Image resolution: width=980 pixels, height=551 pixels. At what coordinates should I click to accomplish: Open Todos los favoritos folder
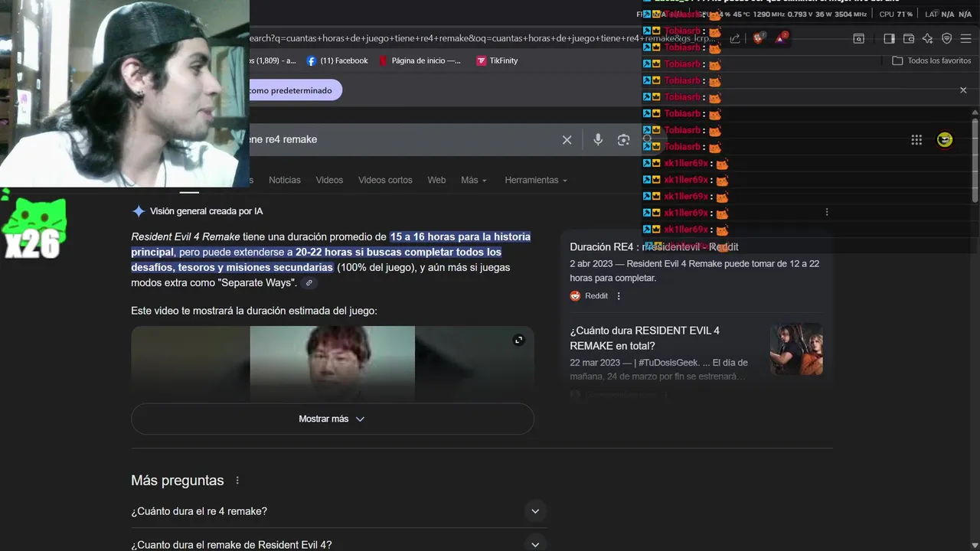(932, 60)
